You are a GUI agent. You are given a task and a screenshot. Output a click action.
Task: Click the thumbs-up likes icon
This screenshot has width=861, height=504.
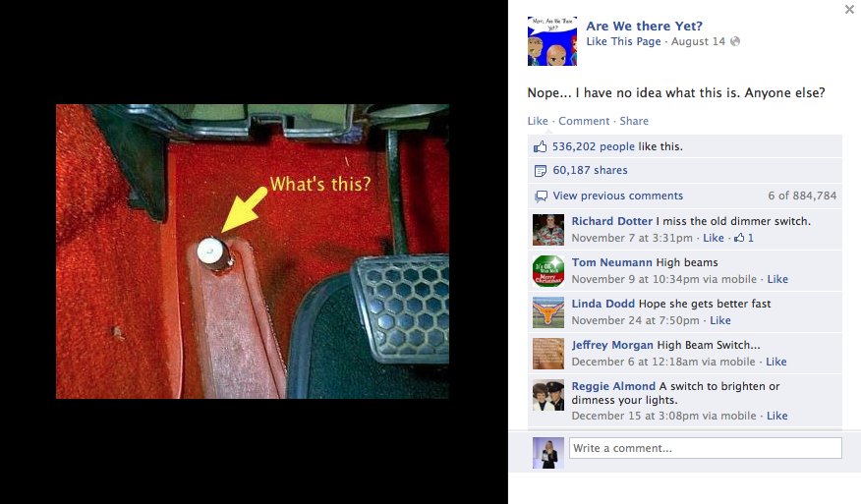point(541,146)
